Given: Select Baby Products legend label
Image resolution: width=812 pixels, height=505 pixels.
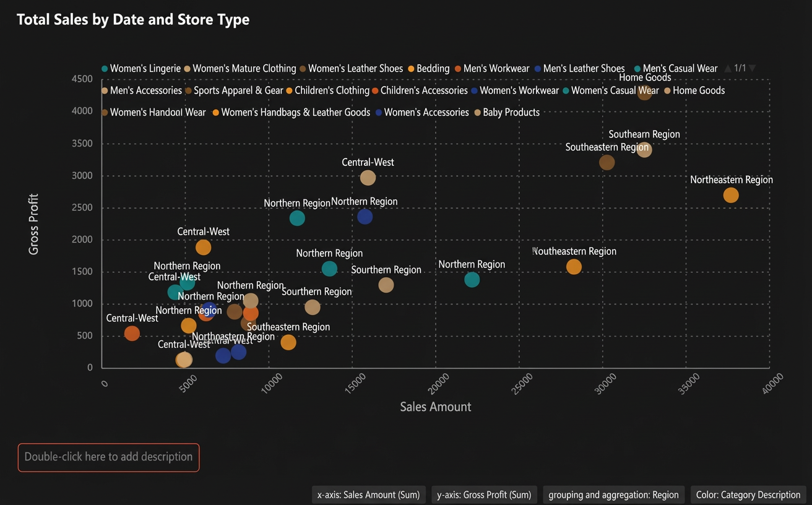Looking at the screenshot, I should coord(511,113).
